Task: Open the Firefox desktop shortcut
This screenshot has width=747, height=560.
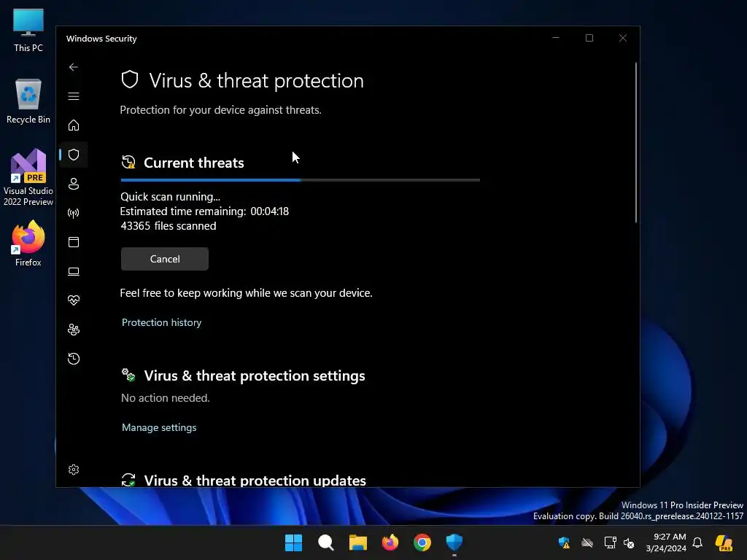Action: click(28, 244)
